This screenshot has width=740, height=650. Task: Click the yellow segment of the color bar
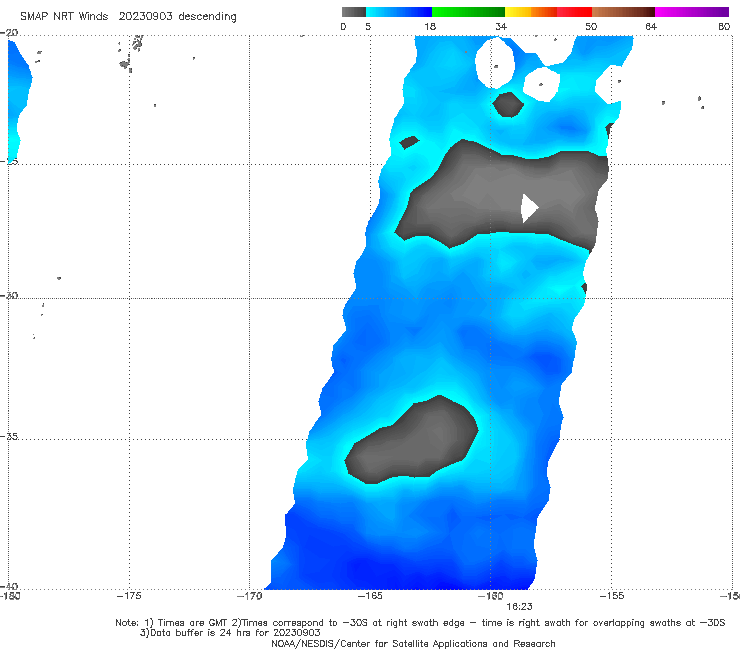click(x=518, y=12)
